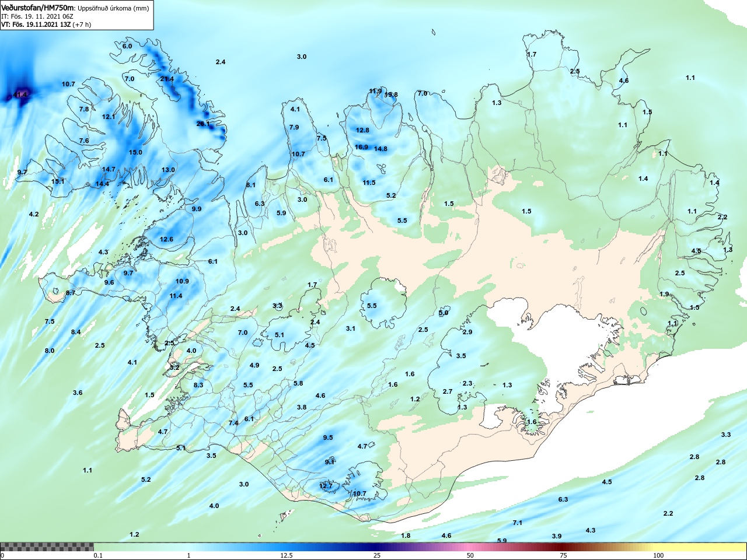Click the Veðurstofan/HM750m title text
Viewport: 747px width, 560px height.
38,8
